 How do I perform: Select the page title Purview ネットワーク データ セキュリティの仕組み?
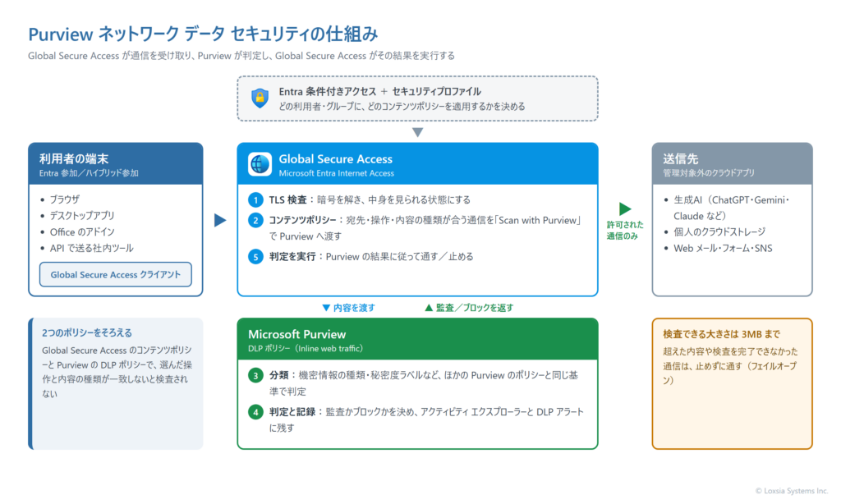203,34
